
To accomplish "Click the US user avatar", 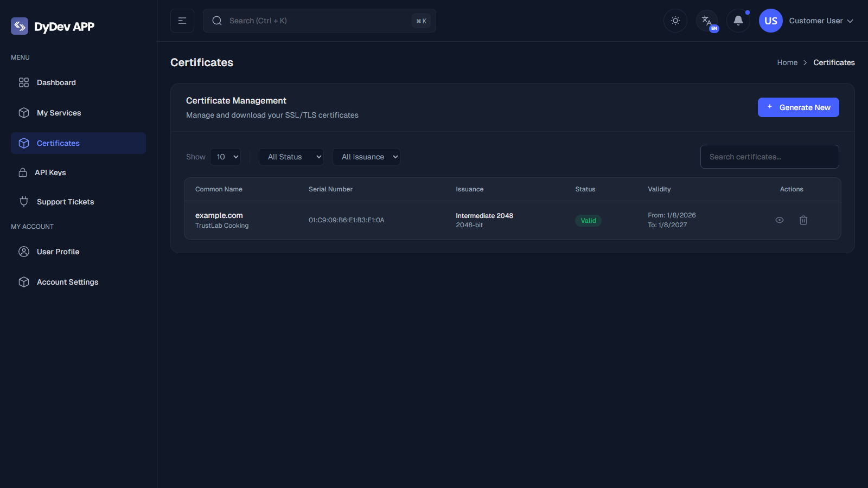I will [770, 21].
